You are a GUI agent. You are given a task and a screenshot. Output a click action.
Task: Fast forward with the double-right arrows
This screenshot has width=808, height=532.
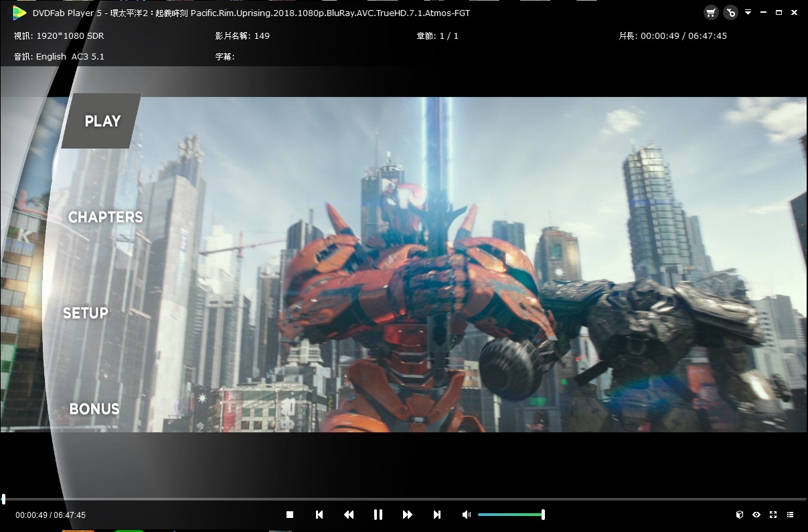point(407,515)
